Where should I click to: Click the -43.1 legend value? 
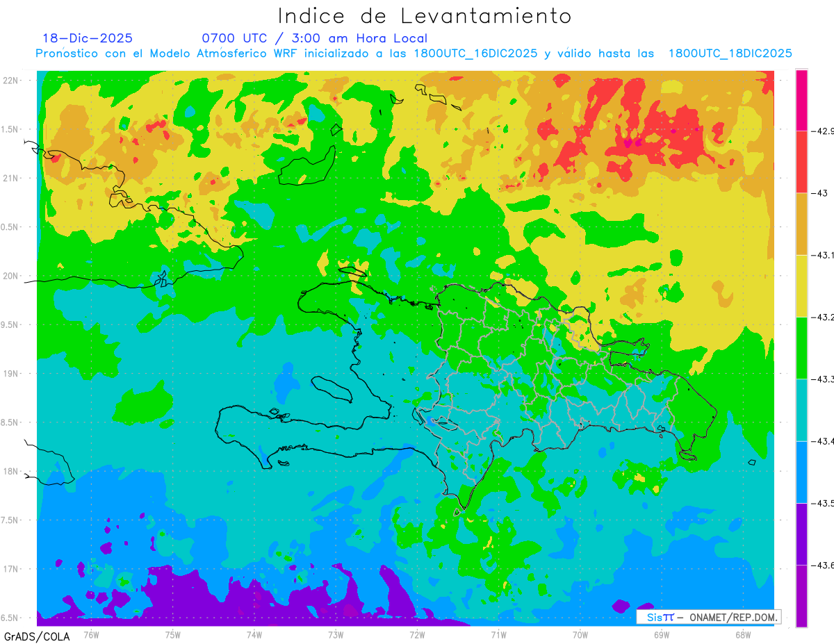[x=823, y=255]
